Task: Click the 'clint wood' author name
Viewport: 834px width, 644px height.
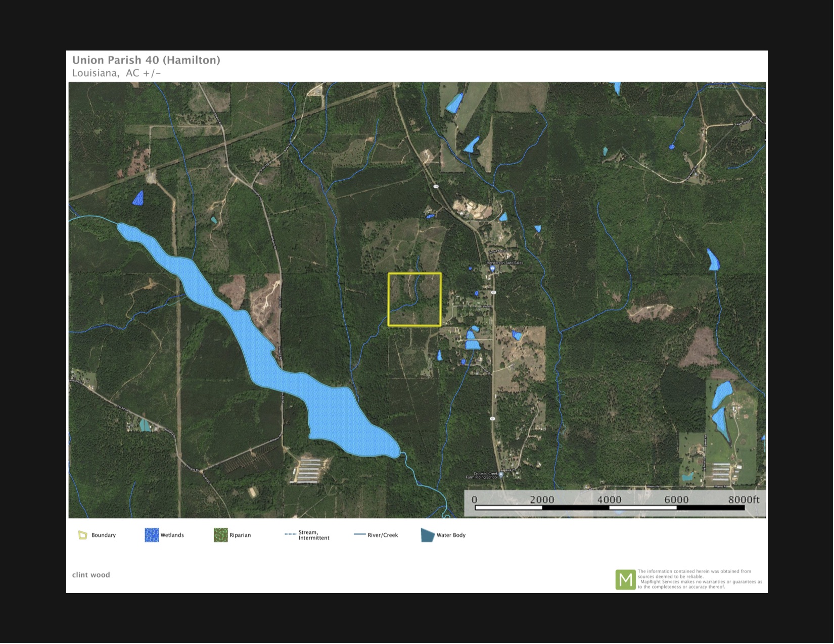Action: pos(91,575)
